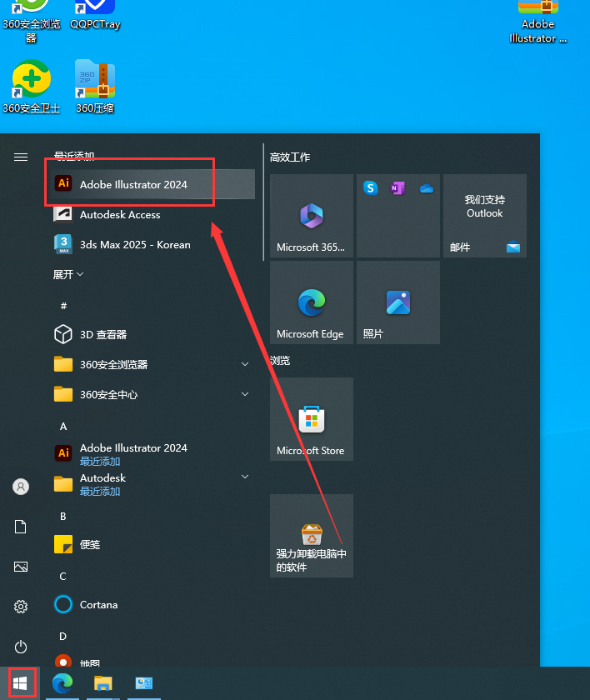Launch Autodesk Access from recently added
The image size is (590, 700).
(x=152, y=214)
